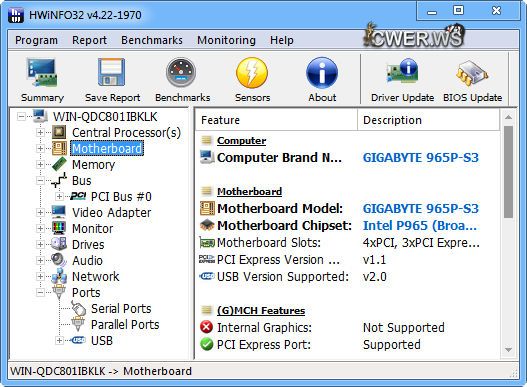Screen dimensions: 527x387
Task: Click the Motherboard section heading
Action: 249,191
